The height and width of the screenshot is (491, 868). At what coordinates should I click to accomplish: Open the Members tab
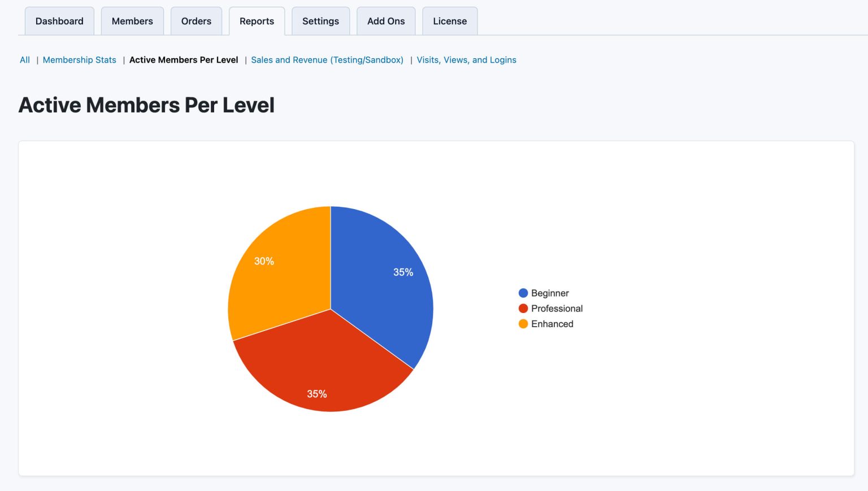(x=132, y=21)
